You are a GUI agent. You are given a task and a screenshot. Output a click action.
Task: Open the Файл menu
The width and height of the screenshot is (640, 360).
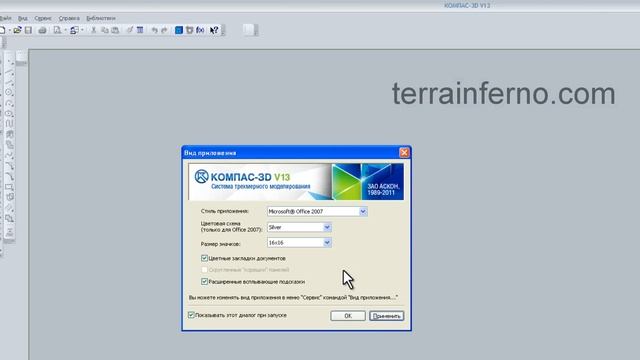5,18
